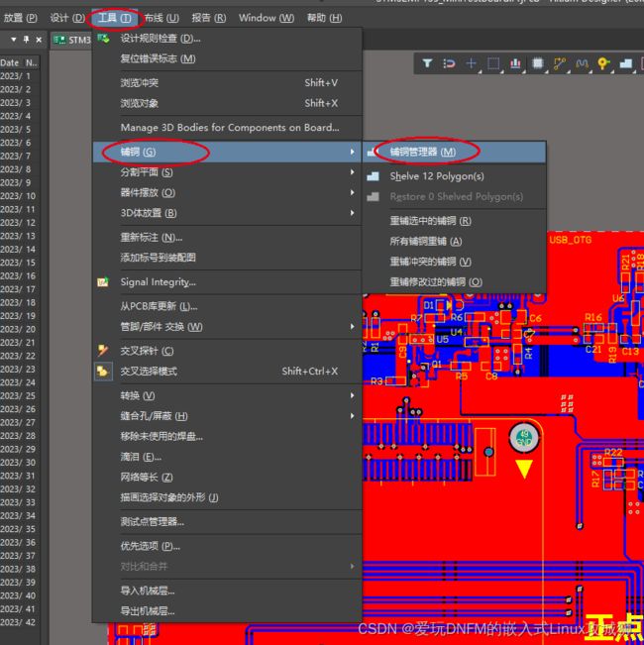Close the left panel with X

[39, 40]
